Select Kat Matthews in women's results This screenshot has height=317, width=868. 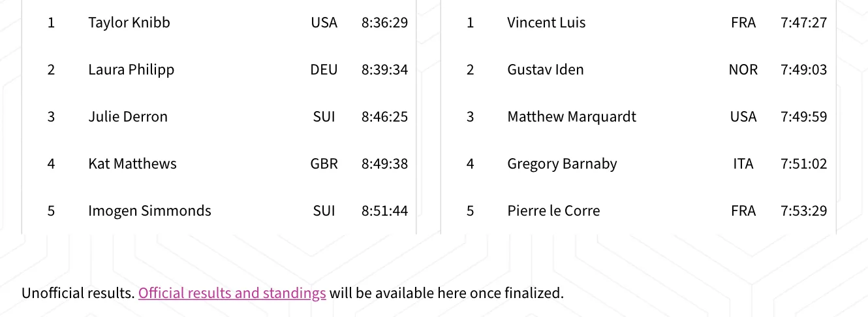[x=132, y=163]
